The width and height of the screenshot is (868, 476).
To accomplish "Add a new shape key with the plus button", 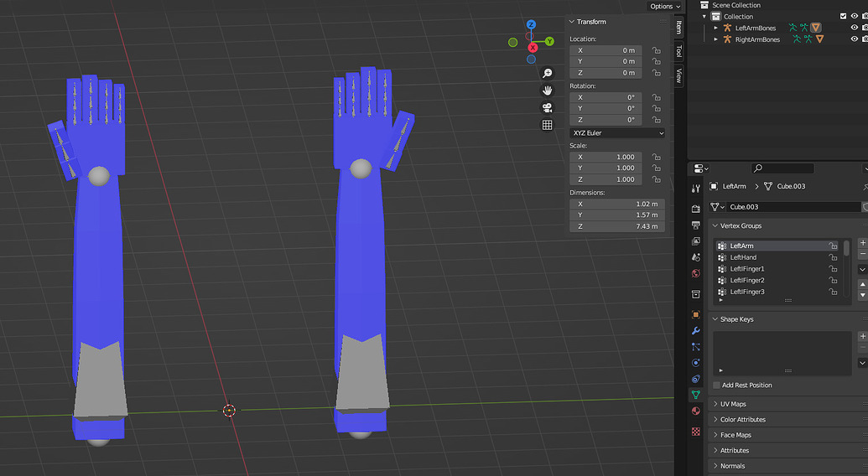I will click(x=862, y=336).
